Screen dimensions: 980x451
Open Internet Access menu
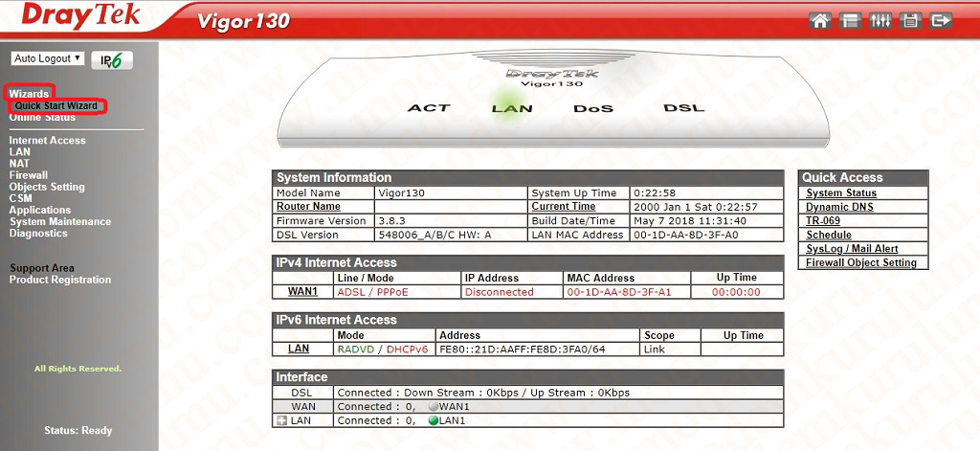(48, 141)
